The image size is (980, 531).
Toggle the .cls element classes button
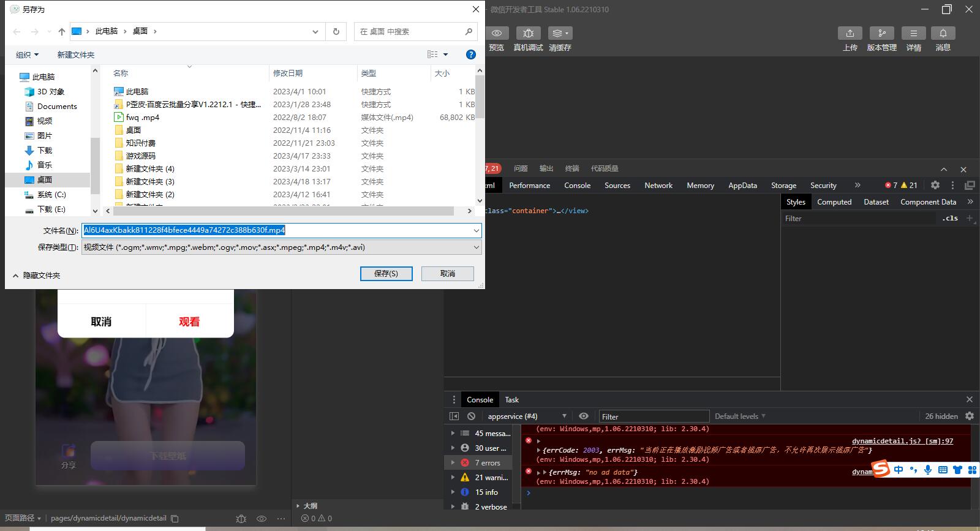[x=951, y=219]
